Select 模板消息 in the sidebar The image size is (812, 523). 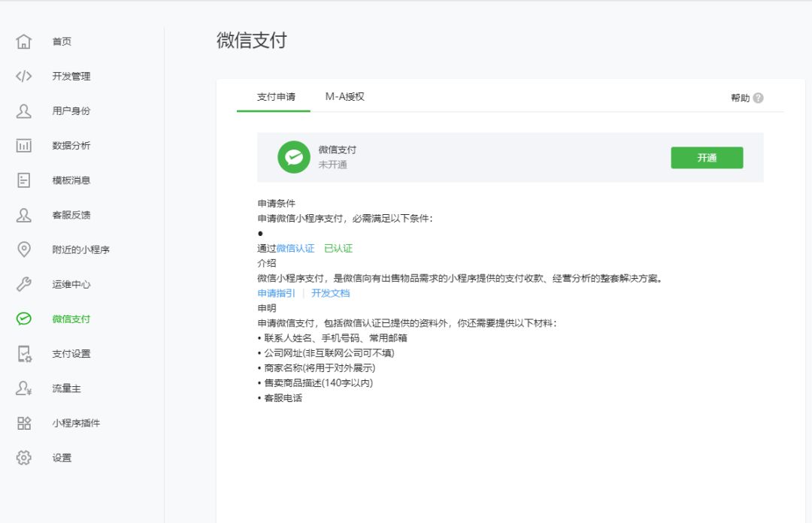71,180
